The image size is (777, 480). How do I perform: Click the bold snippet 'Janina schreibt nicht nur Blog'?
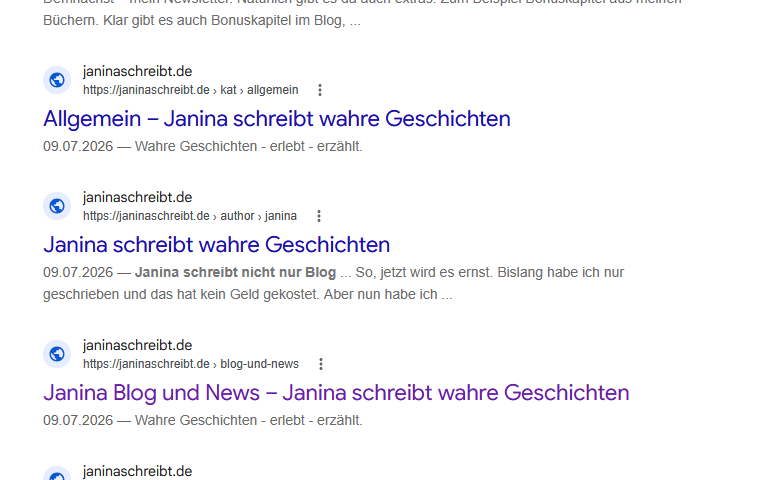[235, 272]
